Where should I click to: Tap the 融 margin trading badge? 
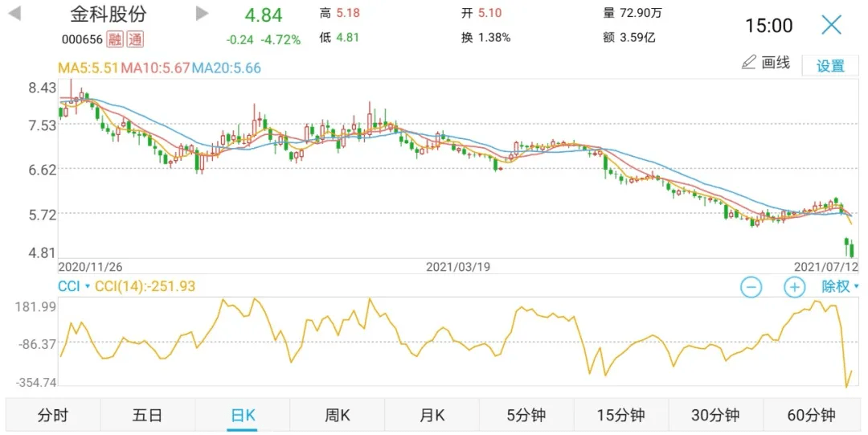pos(115,39)
